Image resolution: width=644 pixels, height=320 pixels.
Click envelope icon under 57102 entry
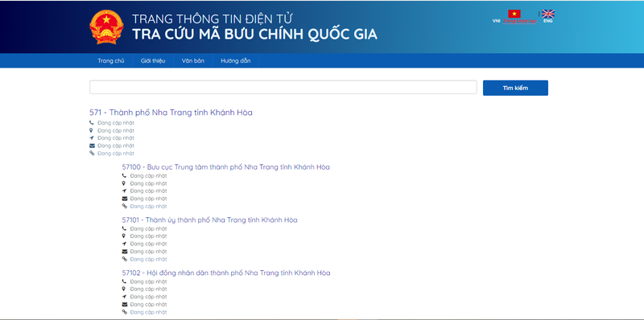point(125,305)
